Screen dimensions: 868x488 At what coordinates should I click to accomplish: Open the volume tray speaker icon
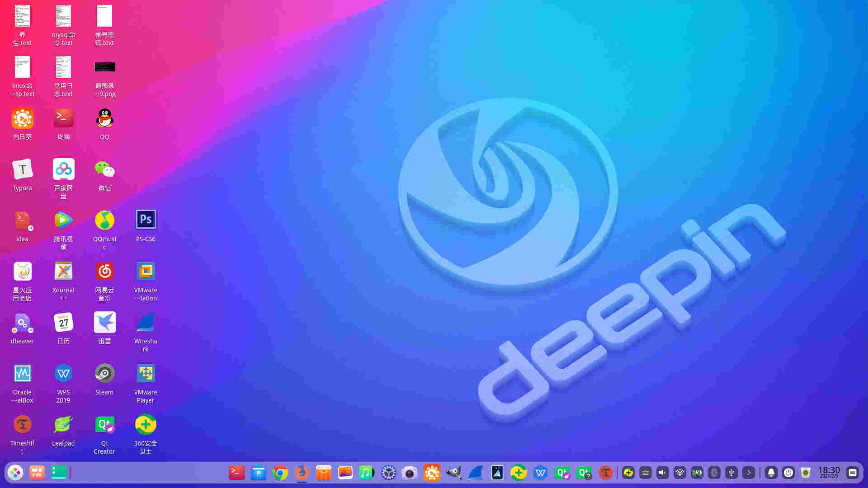tap(662, 473)
